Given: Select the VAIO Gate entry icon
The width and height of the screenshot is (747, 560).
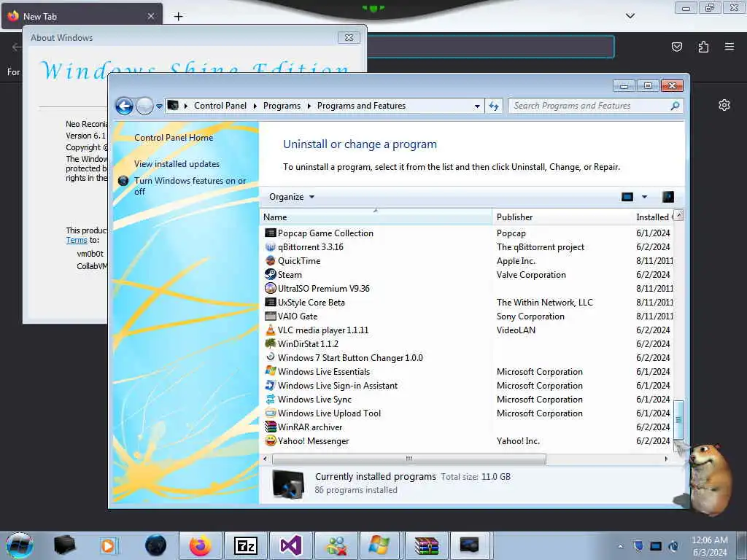Looking at the screenshot, I should click(270, 316).
